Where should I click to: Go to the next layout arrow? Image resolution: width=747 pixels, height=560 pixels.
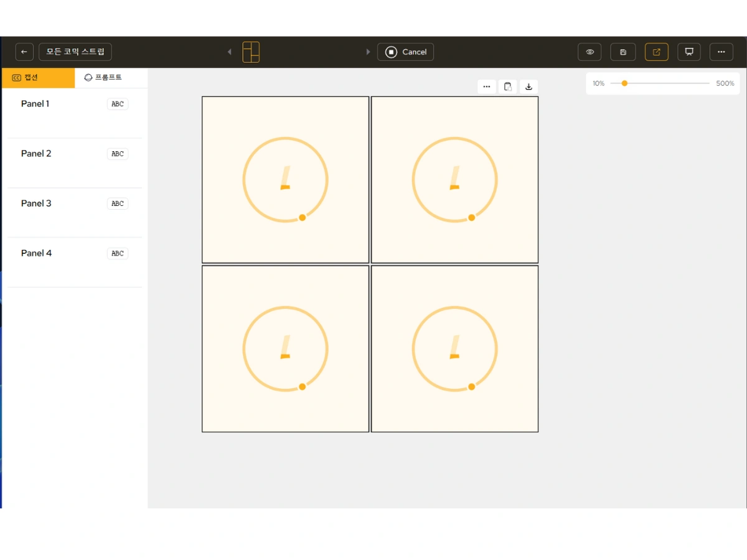pyautogui.click(x=368, y=52)
